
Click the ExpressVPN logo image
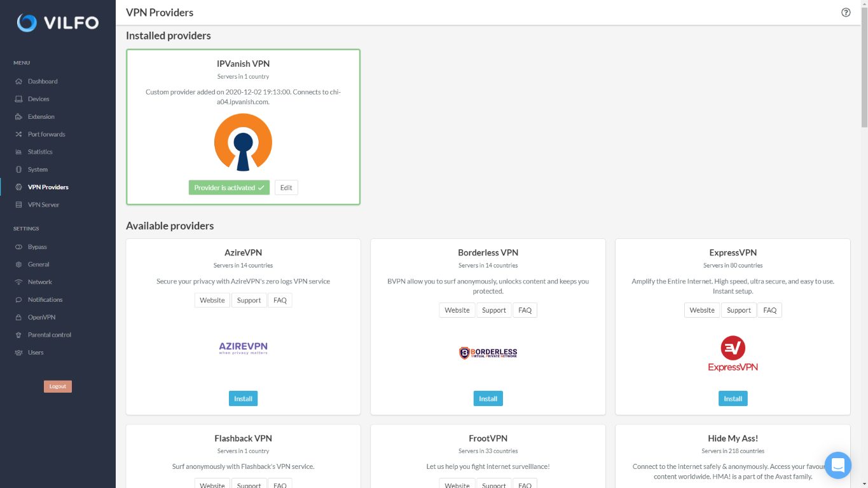733,354
